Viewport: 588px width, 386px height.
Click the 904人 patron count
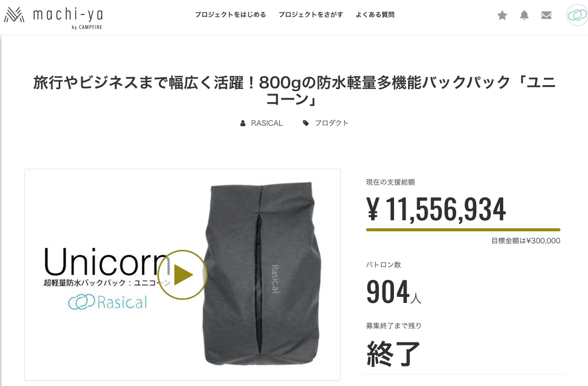coord(394,292)
